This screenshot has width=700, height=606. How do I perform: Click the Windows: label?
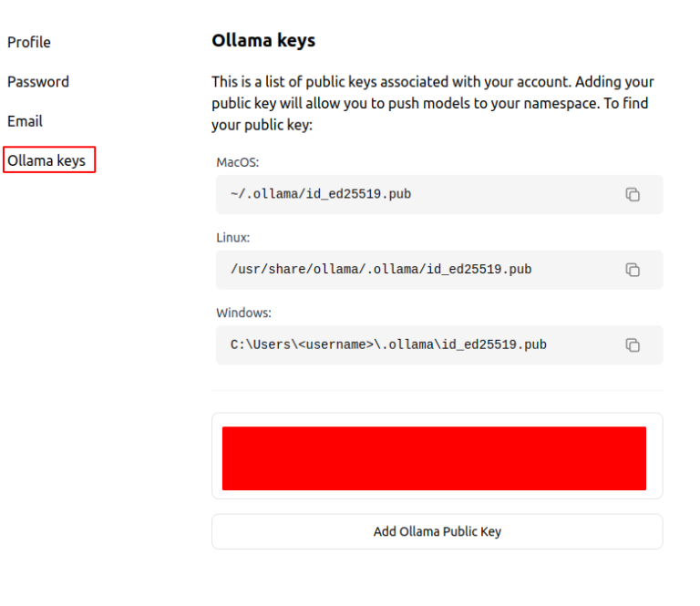[x=243, y=313]
